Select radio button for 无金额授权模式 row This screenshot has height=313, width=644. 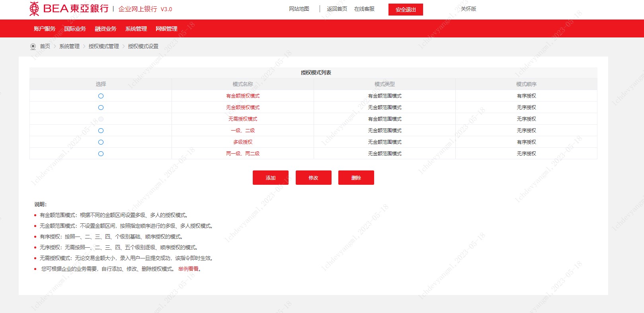101,108
